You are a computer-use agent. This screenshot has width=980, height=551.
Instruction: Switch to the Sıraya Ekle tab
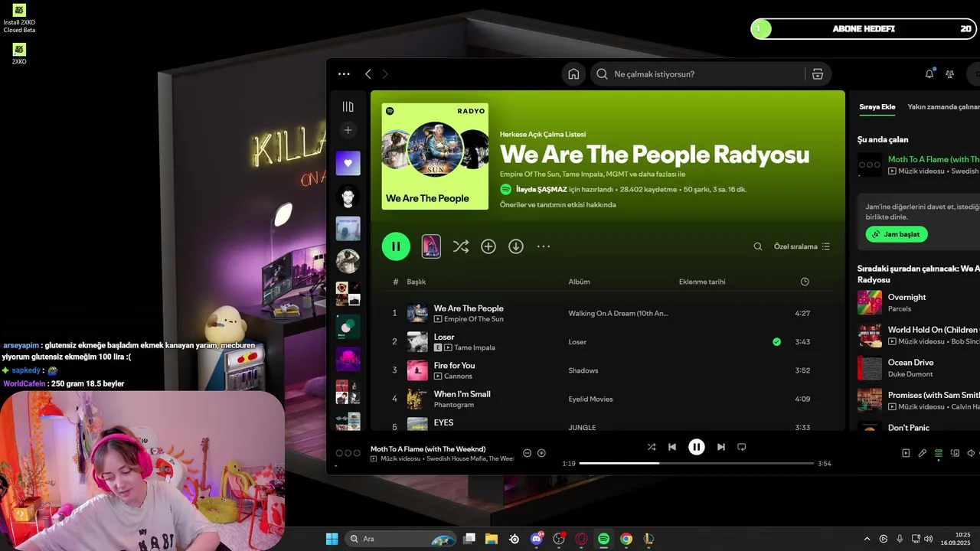coord(877,107)
